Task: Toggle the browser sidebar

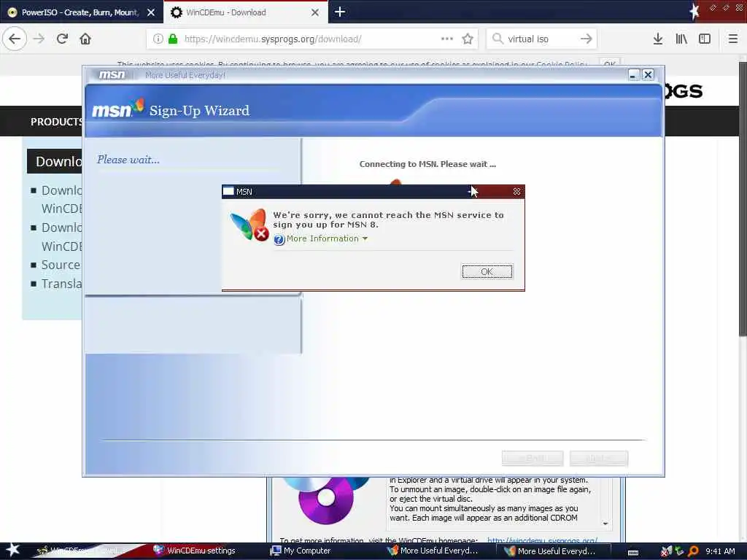Action: click(x=705, y=39)
